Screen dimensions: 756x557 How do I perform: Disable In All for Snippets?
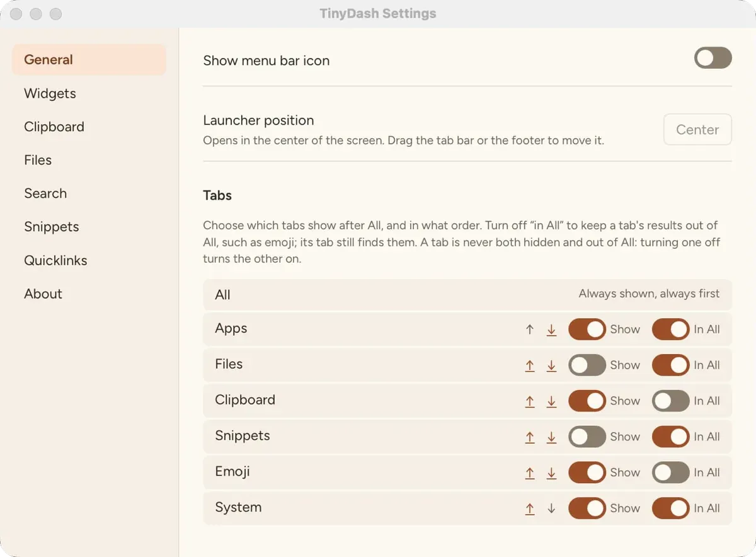[670, 437]
